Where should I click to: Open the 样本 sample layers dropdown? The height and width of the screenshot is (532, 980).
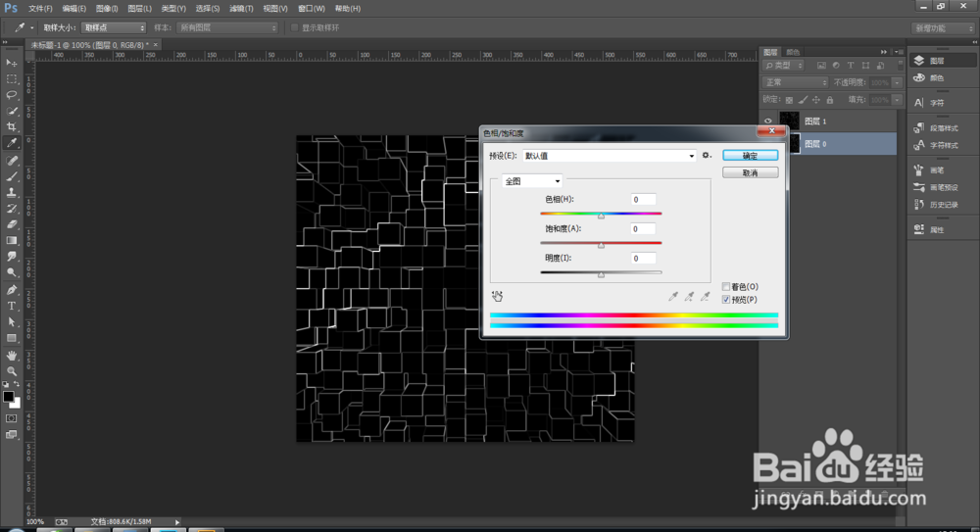[227, 27]
